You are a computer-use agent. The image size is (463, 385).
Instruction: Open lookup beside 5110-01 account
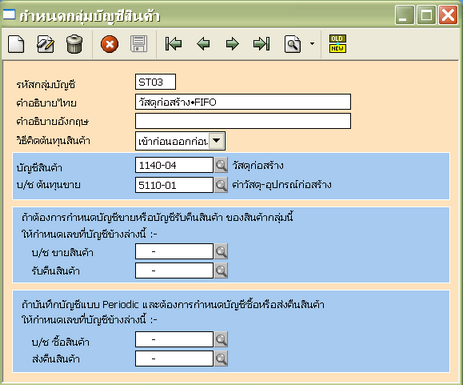pyautogui.click(x=221, y=185)
